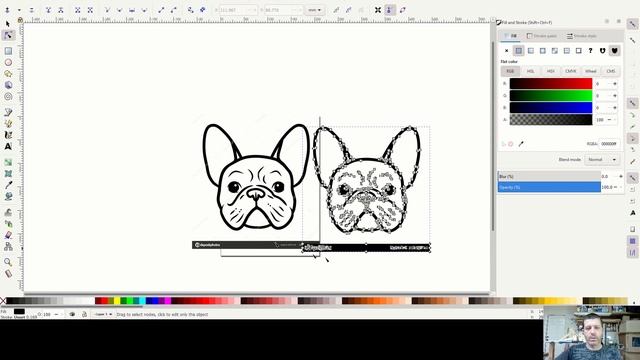The height and width of the screenshot is (360, 640).
Task: Select the Paint bucket tool
Action: click(x=8, y=197)
